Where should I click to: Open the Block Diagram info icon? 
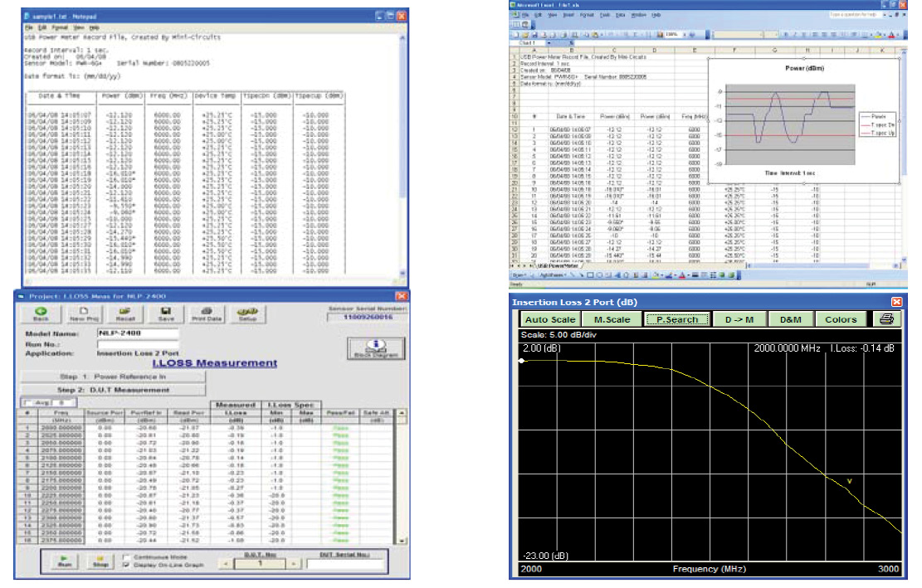(377, 347)
